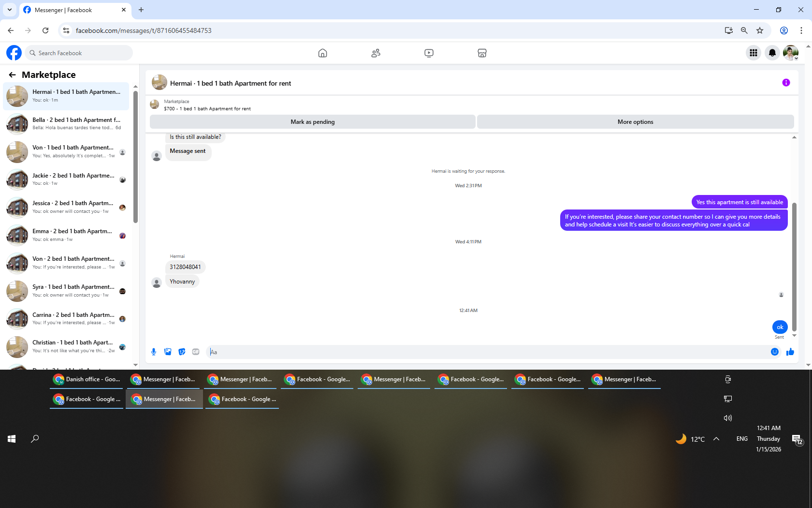Open the Facebook logo home link
This screenshot has height=508, width=812.
point(14,53)
